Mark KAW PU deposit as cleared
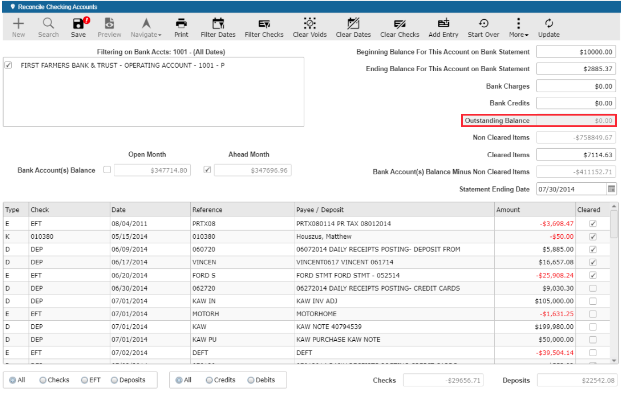621x393 pixels. pyautogui.click(x=593, y=340)
